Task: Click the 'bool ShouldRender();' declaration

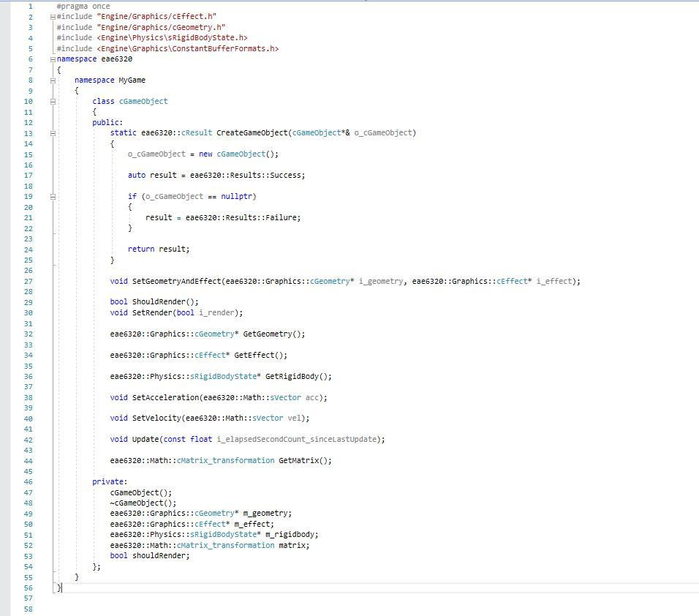Action: [154, 302]
